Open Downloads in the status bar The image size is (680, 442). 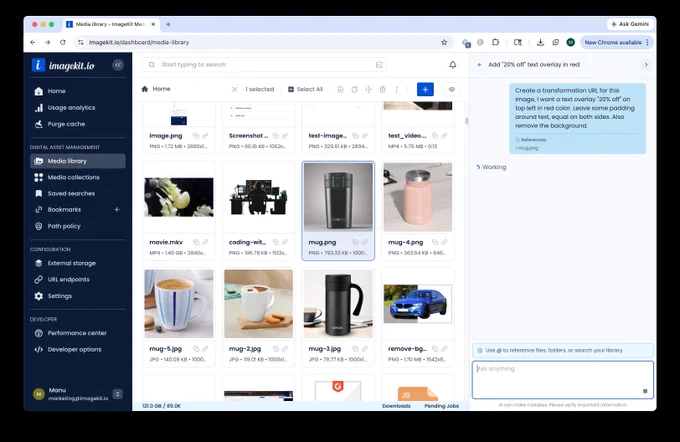396,406
